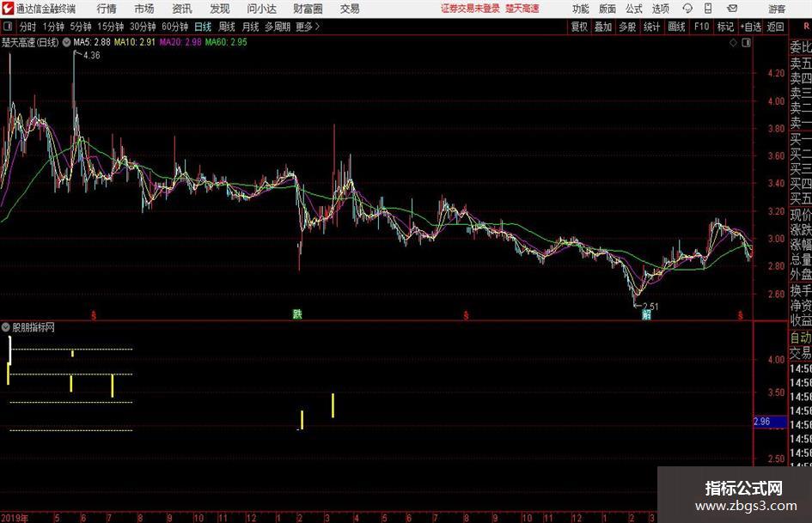Screen dimensions: 812x523
Task: Toggle the left panel icon beside 分时
Action: pyautogui.click(x=8, y=27)
